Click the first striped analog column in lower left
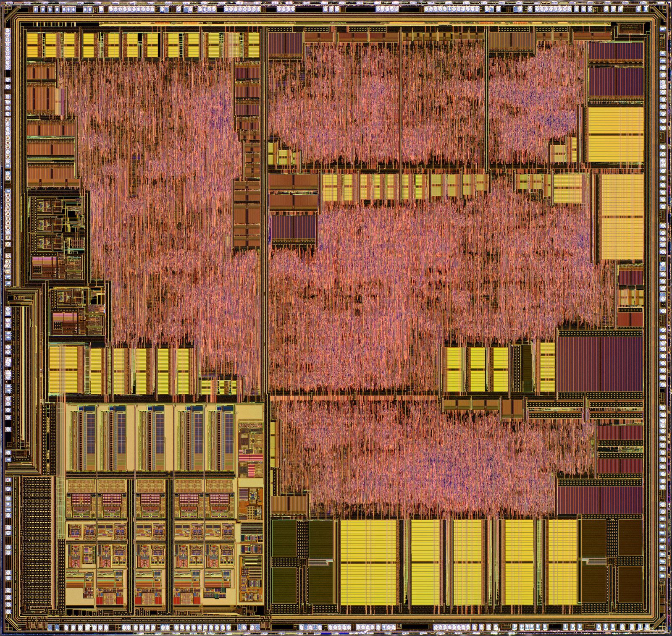This screenshot has height=636, width=672. 81,439
